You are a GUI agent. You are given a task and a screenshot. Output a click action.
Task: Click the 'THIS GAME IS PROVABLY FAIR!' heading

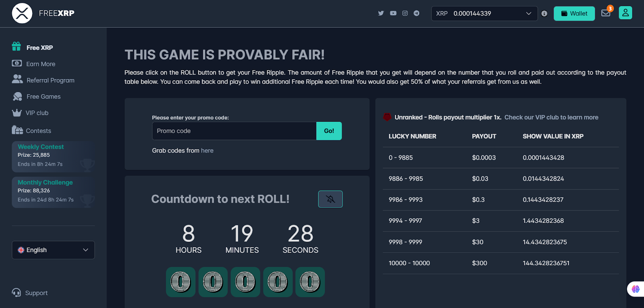[225, 55]
